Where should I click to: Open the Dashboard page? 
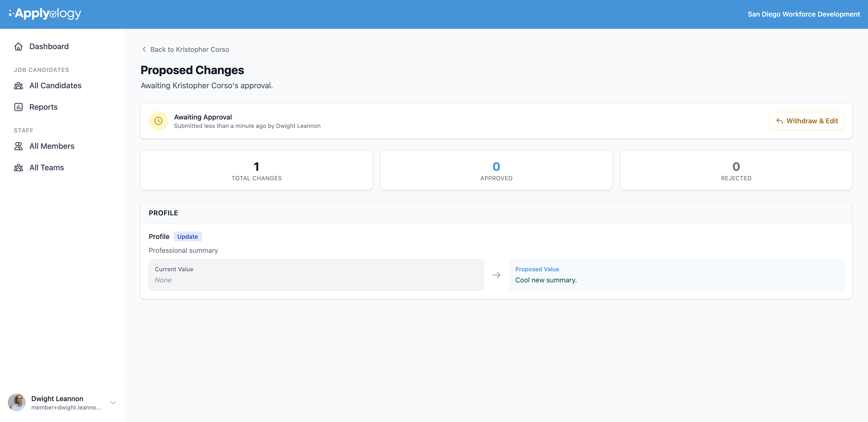pos(49,46)
